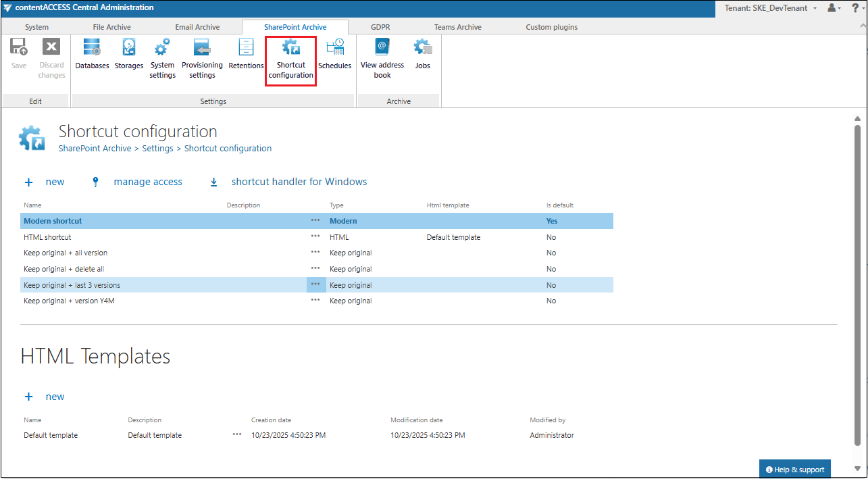Open the help question mark menu
868x479 pixels.
coord(855,8)
